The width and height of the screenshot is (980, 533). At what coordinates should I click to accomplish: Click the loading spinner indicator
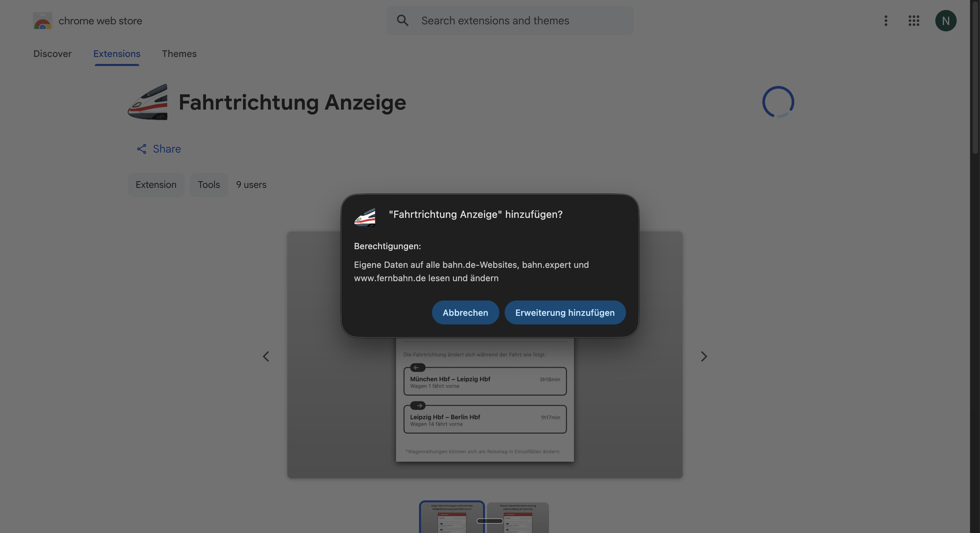[778, 102]
